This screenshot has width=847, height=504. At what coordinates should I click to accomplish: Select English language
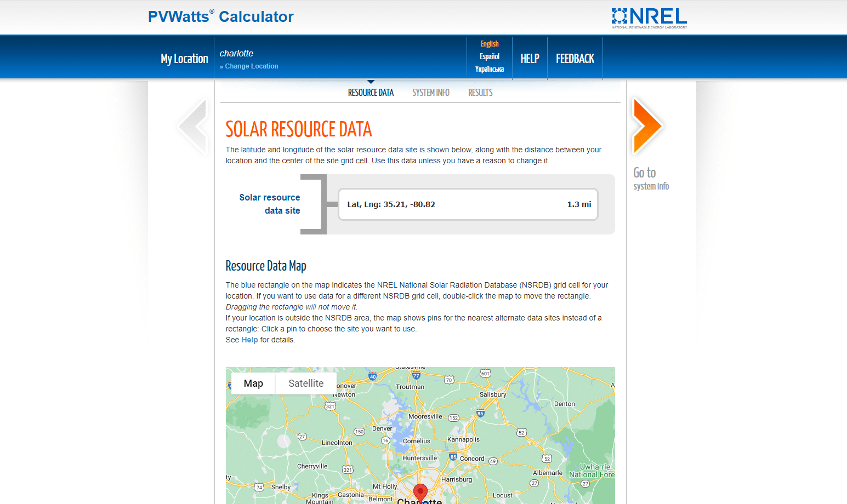[x=490, y=44]
